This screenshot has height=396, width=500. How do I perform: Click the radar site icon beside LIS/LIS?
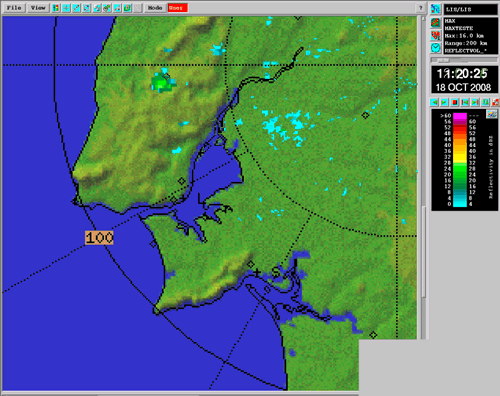pos(436,9)
